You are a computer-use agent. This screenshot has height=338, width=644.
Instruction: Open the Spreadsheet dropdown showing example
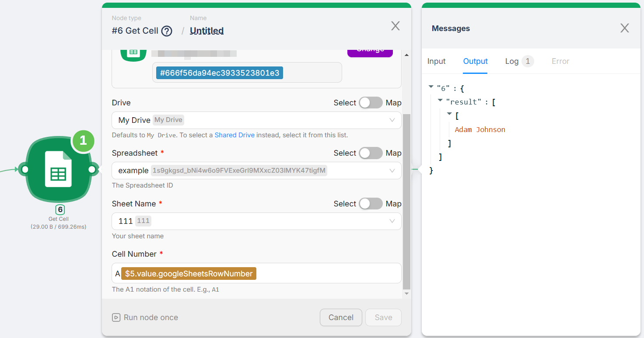256,171
